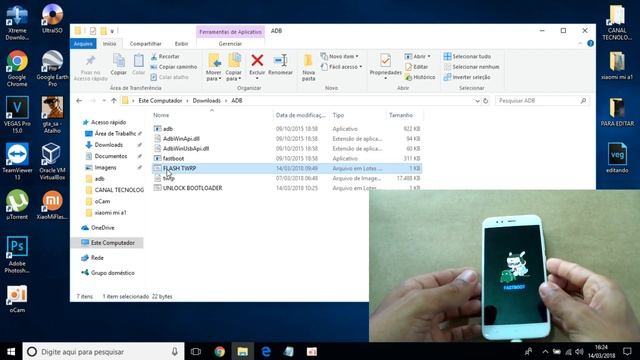Click Histórico in the ribbon
This screenshot has width=640, height=360.
point(420,77)
